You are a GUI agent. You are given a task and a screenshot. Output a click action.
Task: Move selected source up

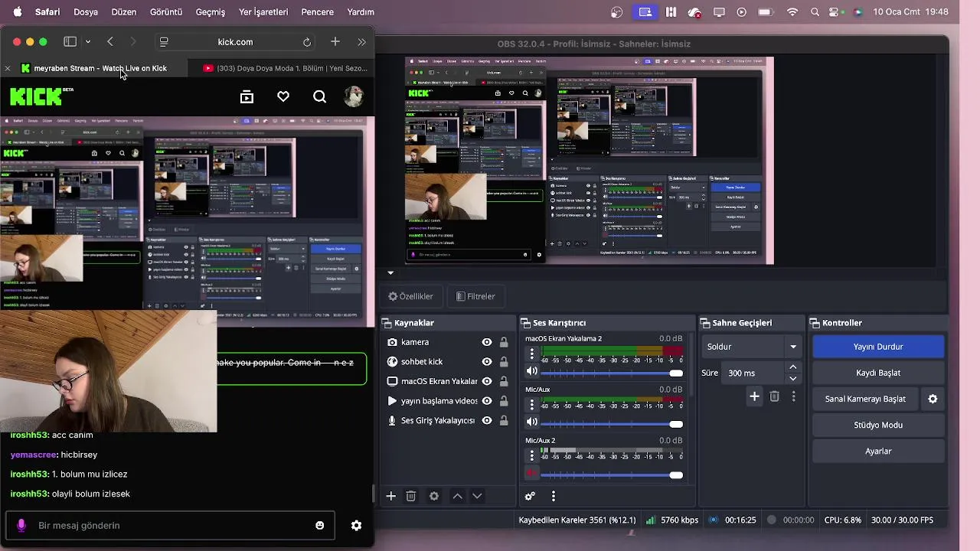(457, 496)
